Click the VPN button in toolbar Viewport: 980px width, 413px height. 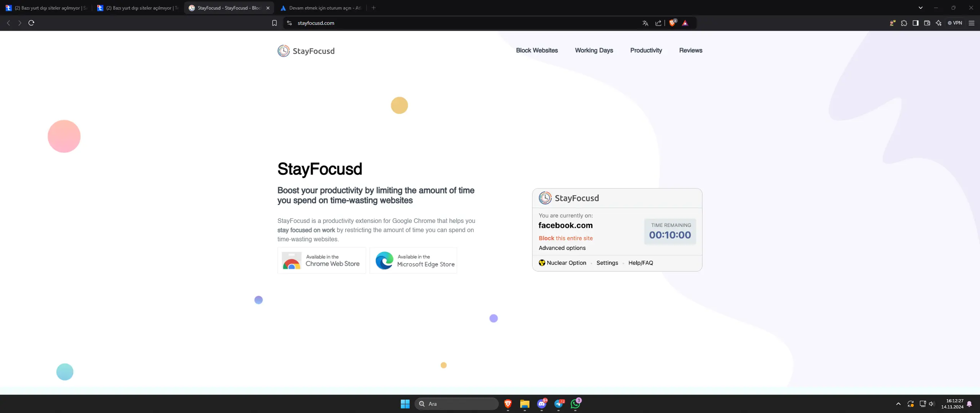click(x=955, y=23)
